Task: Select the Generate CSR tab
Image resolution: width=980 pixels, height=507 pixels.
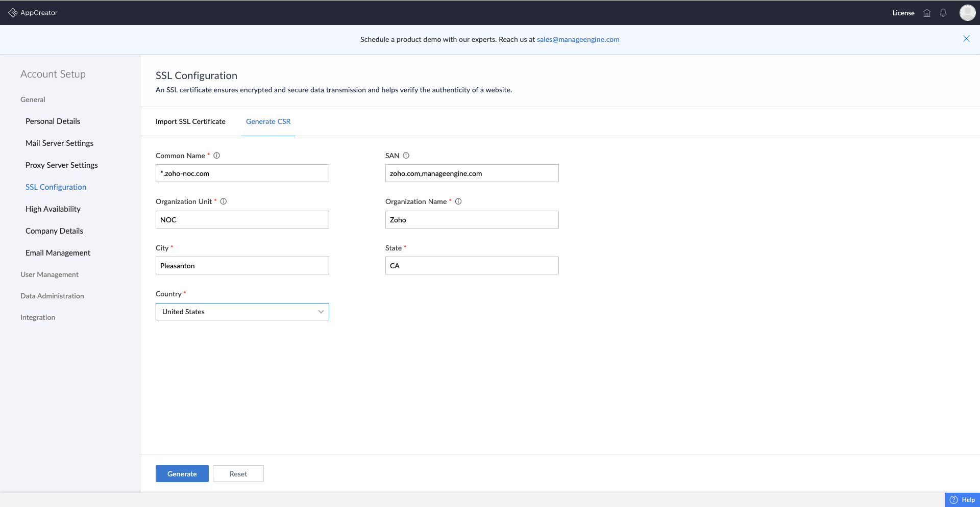Action: (268, 121)
